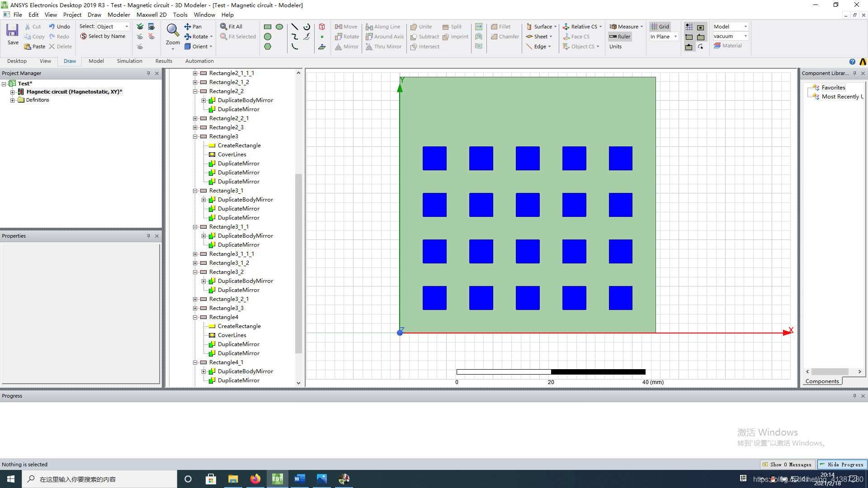Select the Pan tool
Screen dimensions: 868x488
(x=193, y=27)
